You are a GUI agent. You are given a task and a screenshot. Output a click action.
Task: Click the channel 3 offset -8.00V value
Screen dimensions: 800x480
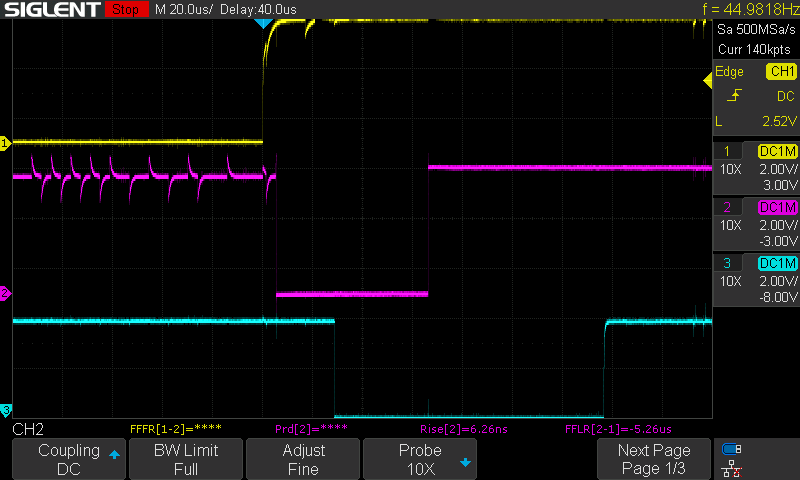coord(778,297)
